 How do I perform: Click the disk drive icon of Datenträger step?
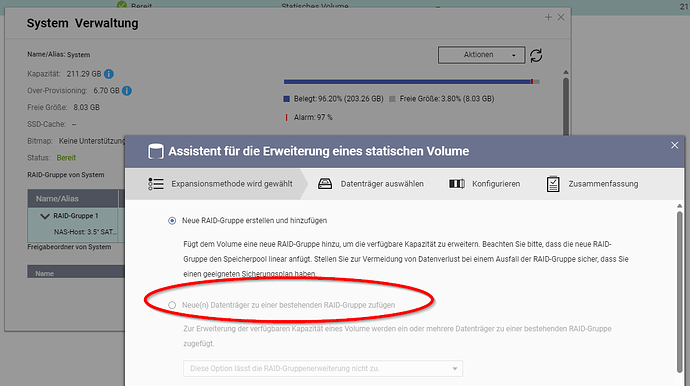pos(325,184)
